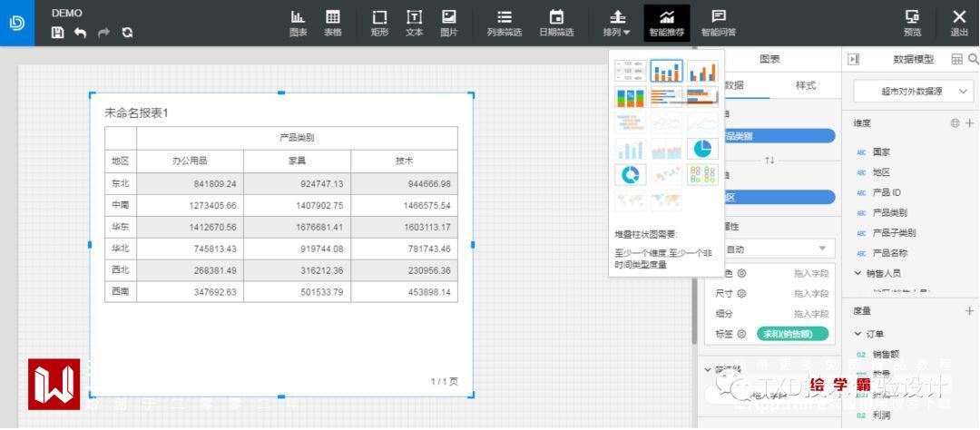Click the plus icon beside 度量
Viewport: 980px width, 430px height.
coord(969,310)
